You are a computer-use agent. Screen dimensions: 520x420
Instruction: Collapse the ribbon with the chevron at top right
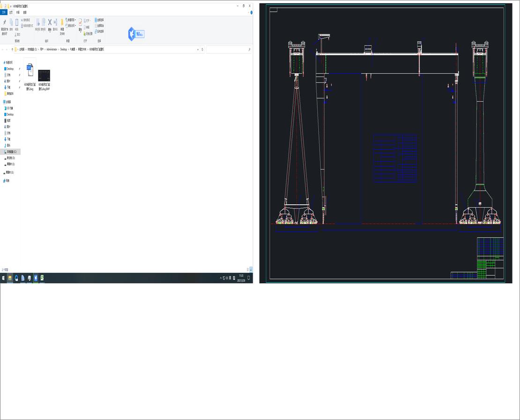(x=248, y=13)
